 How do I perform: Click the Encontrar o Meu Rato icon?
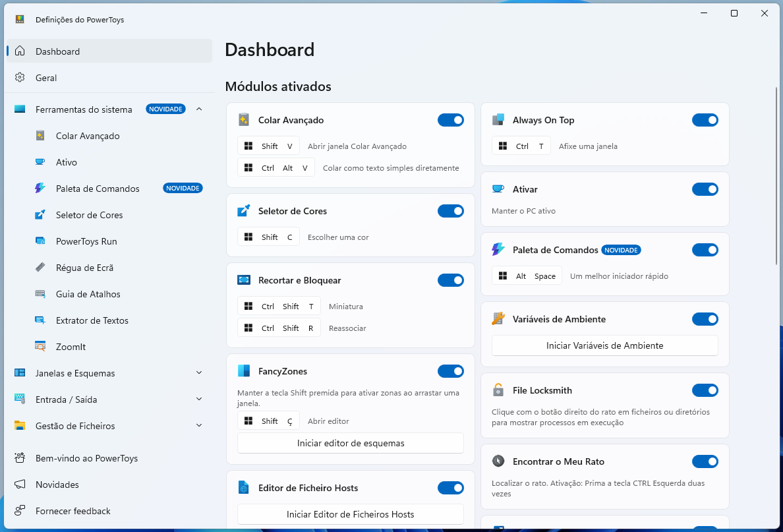click(498, 461)
